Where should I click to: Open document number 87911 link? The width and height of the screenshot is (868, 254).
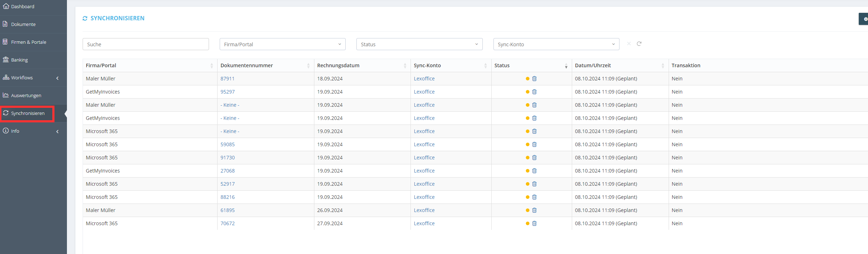pos(228,79)
